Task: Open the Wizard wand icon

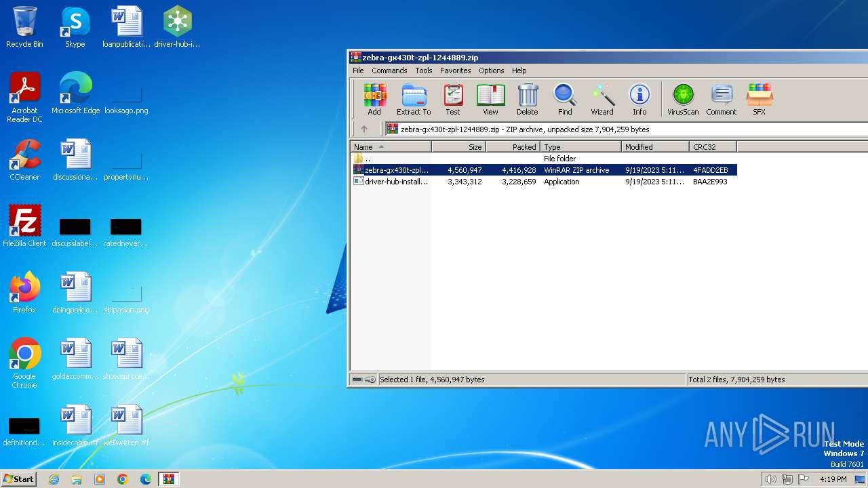Action: point(602,100)
